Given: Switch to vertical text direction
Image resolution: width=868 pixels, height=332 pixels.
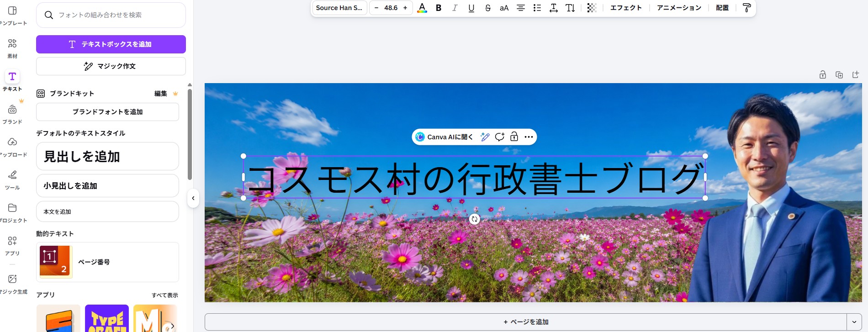Looking at the screenshot, I should click(570, 8).
